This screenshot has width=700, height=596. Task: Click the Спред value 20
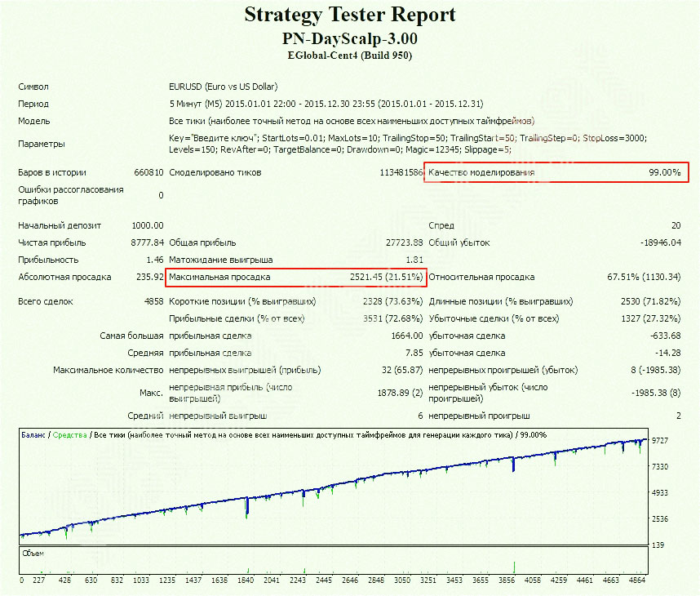(675, 225)
